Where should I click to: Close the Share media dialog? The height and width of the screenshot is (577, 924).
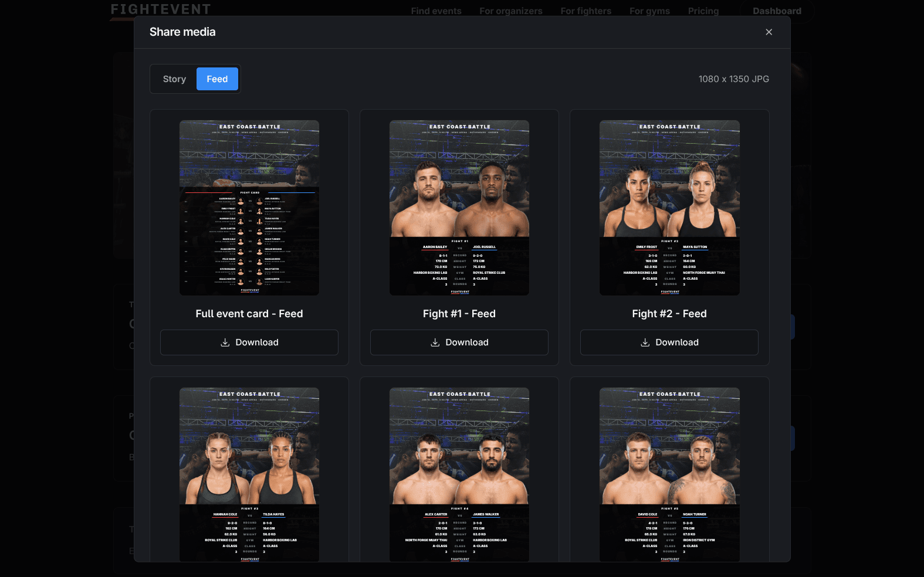[x=769, y=32]
